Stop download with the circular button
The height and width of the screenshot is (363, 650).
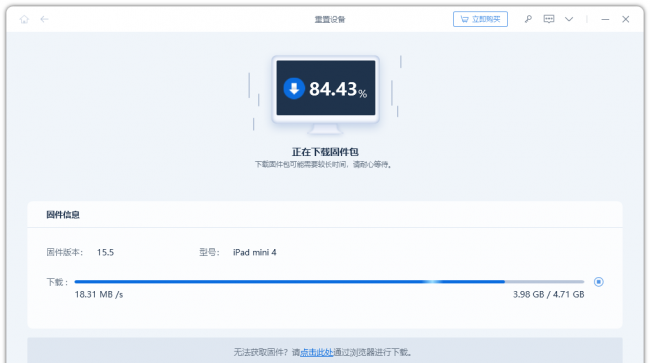[599, 282]
